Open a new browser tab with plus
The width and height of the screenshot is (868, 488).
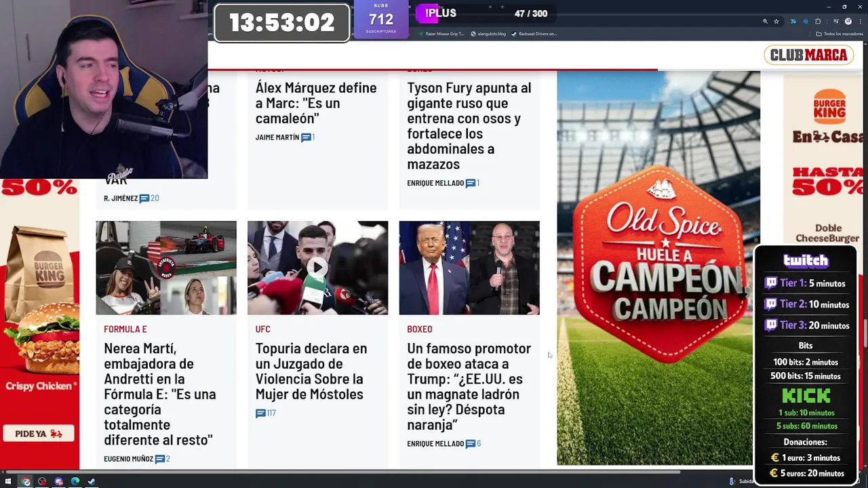pyautogui.click(x=502, y=7)
